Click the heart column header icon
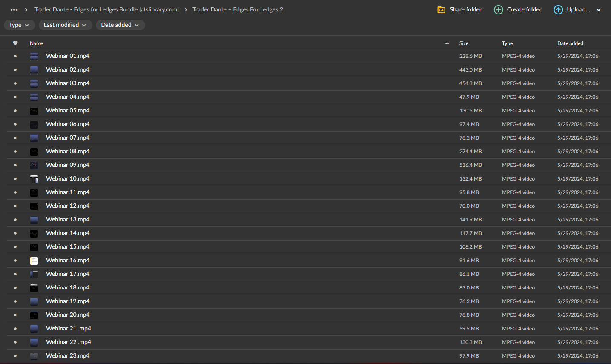Image resolution: width=611 pixels, height=364 pixels. point(15,43)
